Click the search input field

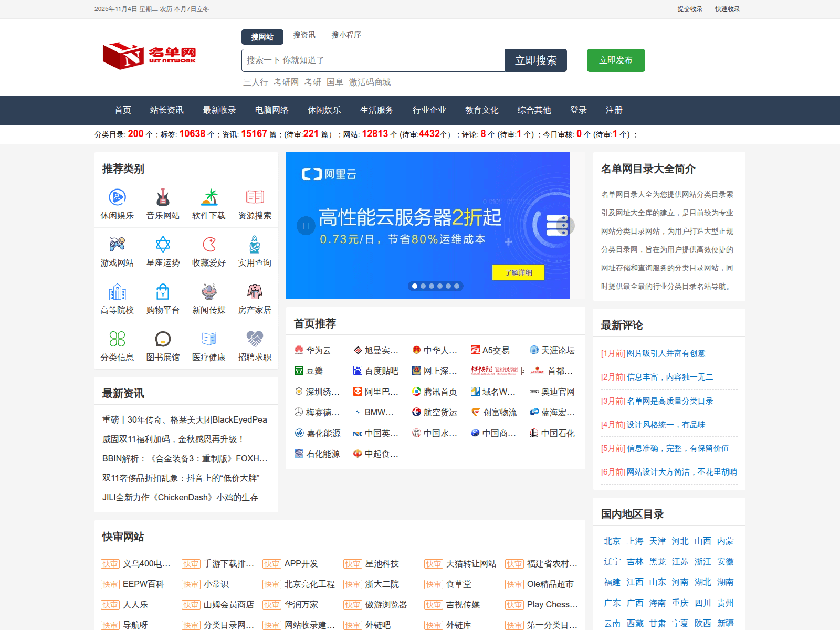click(373, 60)
